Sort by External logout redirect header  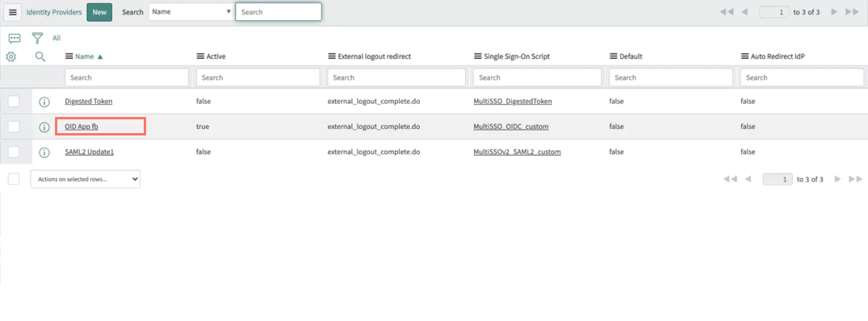(x=374, y=56)
